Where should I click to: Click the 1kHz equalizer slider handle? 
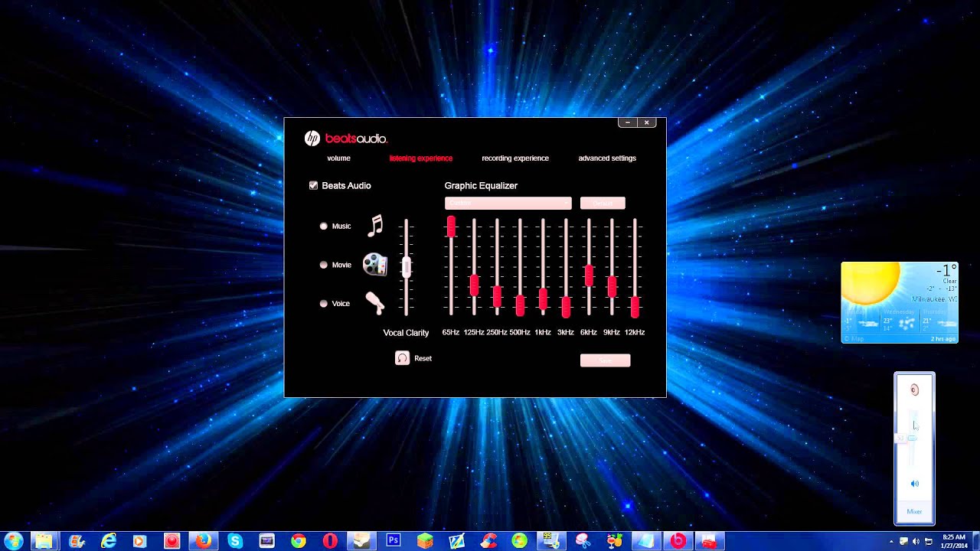pyautogui.click(x=543, y=299)
